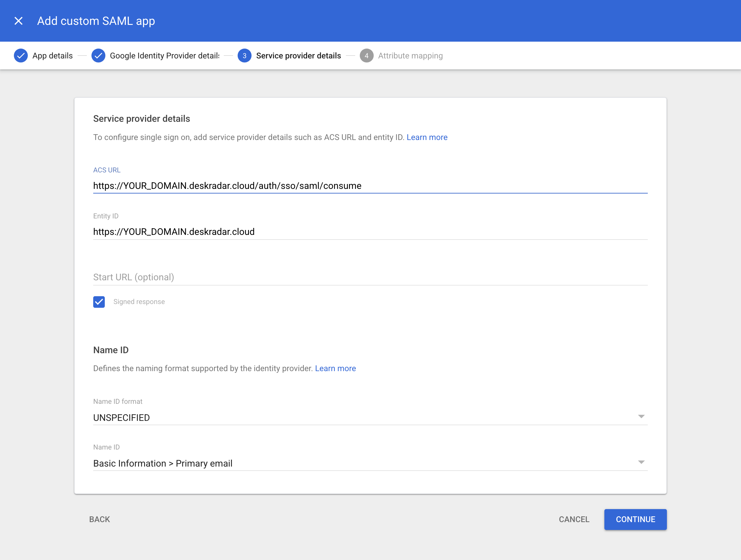
Task: Click the CANCEL button
Action: coord(574,519)
